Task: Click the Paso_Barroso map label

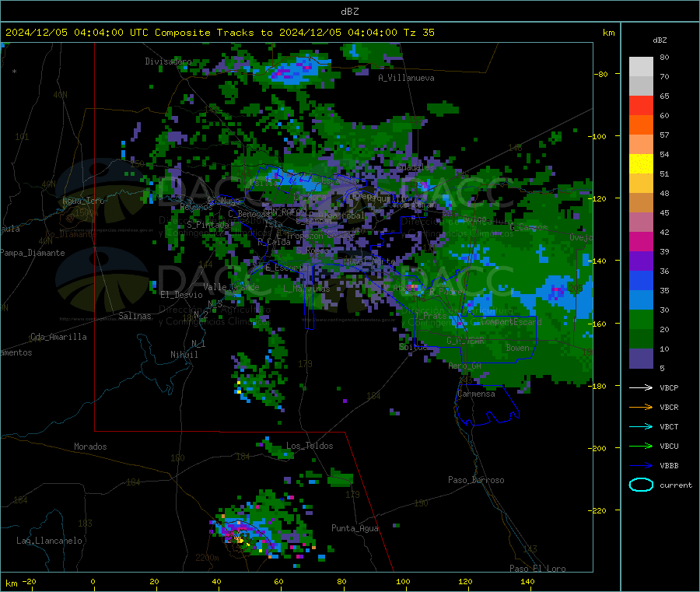Action: 476,480
